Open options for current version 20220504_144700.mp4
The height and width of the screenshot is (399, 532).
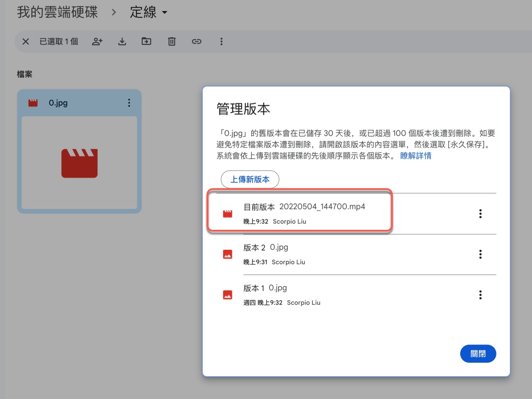(480, 214)
